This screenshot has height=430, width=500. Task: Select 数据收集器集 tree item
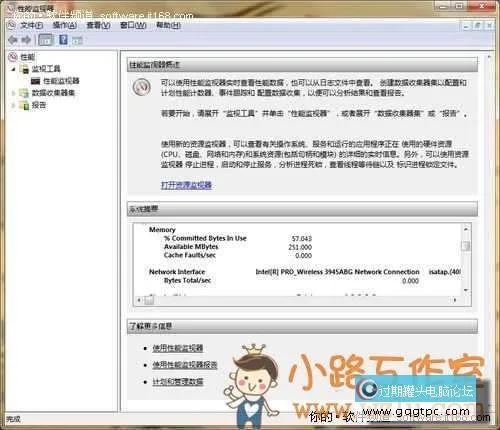(x=53, y=93)
